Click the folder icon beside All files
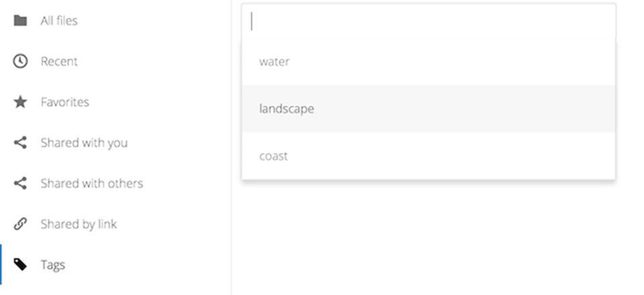The image size is (644, 295). coord(20,21)
